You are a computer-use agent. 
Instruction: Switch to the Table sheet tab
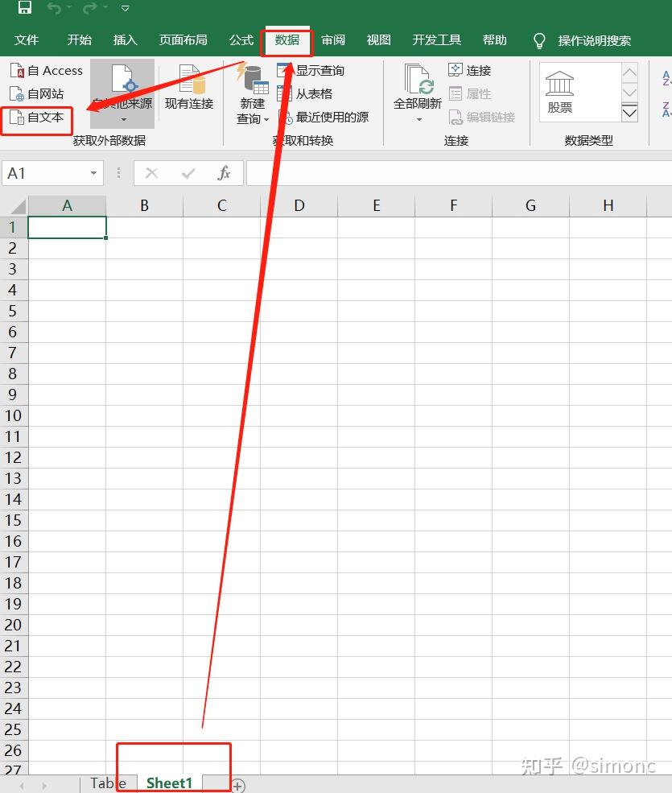[107, 782]
